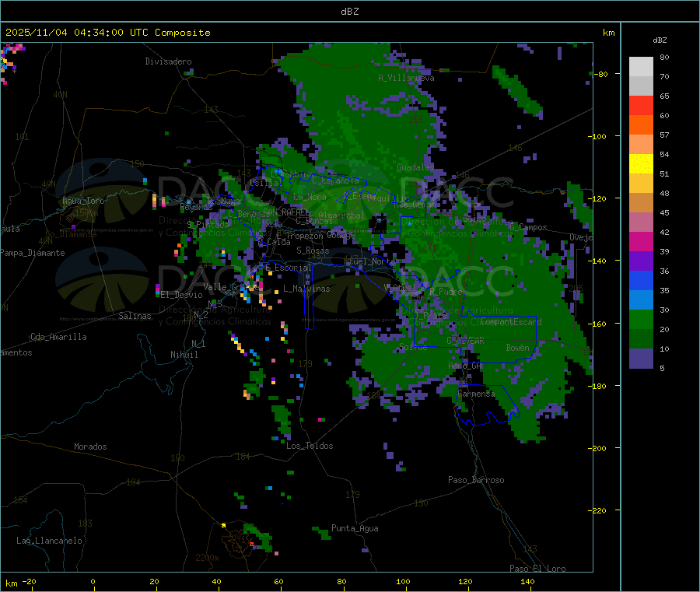700x592 pixels.
Task: Select the C_Espanola label
Action: pos(335,180)
